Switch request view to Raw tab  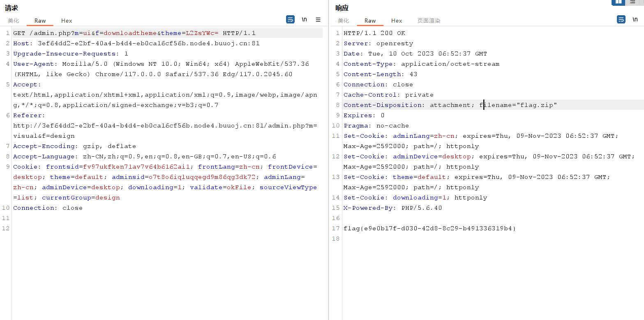[40, 21]
